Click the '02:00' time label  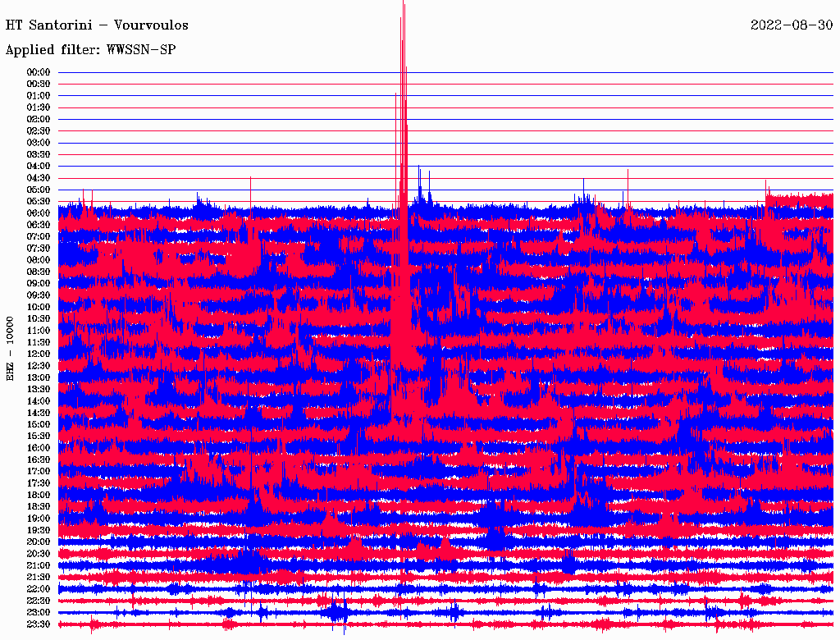coord(38,119)
